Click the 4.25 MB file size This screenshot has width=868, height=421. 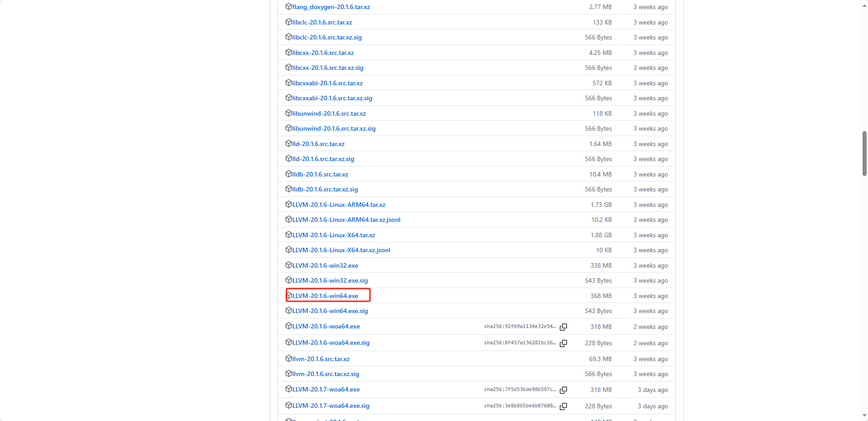click(x=600, y=53)
